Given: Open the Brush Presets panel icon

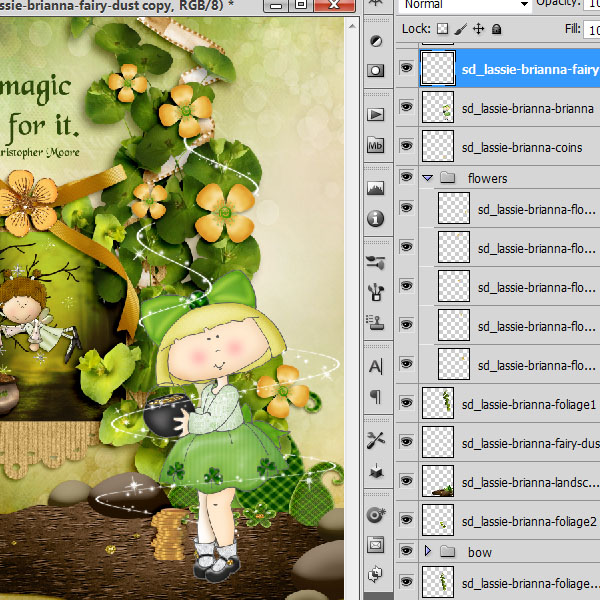Looking at the screenshot, I should [x=376, y=292].
